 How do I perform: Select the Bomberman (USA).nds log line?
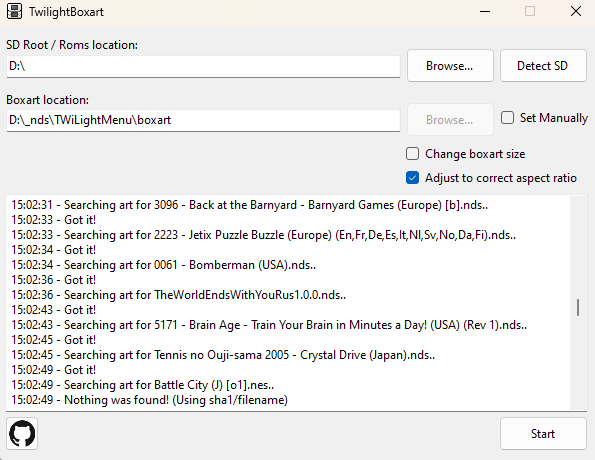pyautogui.click(x=164, y=265)
